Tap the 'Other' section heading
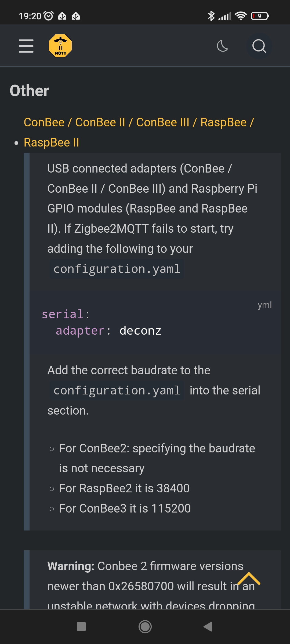 click(30, 91)
